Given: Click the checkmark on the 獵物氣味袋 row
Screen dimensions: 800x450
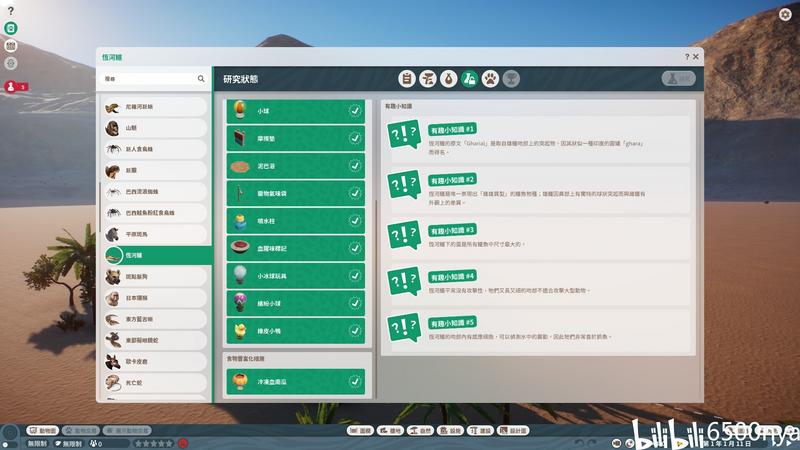Looking at the screenshot, I should 355,193.
